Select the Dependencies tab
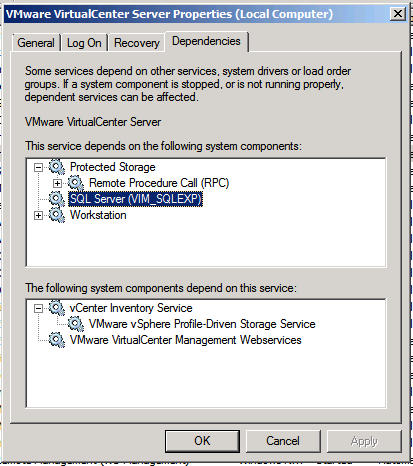Screen dimensions: 413x466 click(206, 41)
